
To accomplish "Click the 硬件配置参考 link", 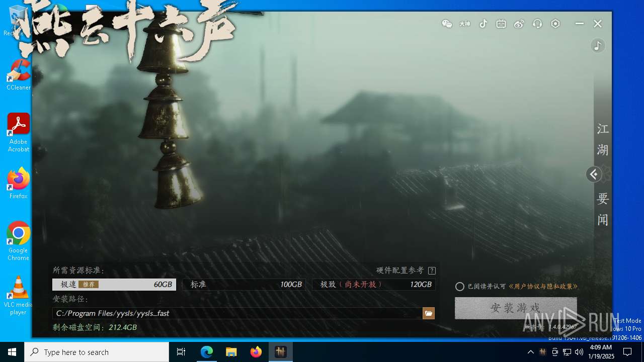I will coord(400,270).
